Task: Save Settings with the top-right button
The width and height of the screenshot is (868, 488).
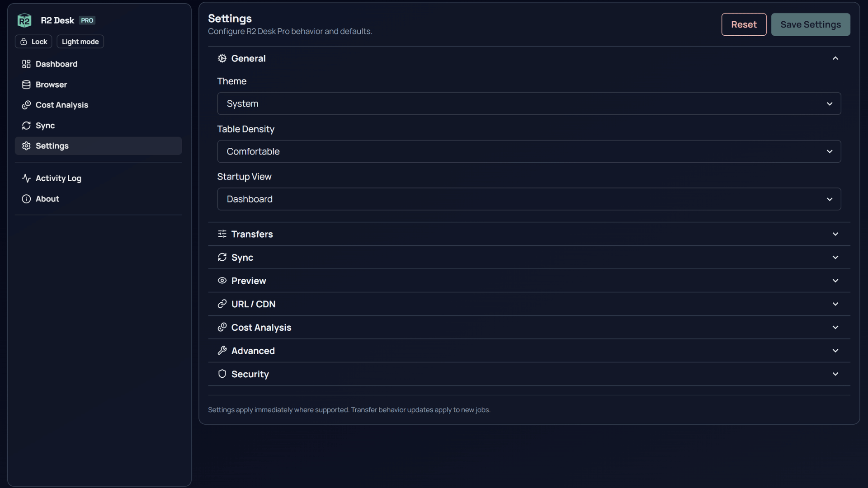Action: (810, 24)
